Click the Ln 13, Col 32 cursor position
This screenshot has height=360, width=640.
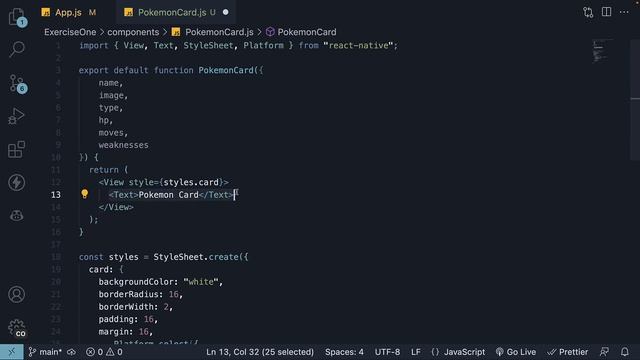pyautogui.click(x=260, y=352)
